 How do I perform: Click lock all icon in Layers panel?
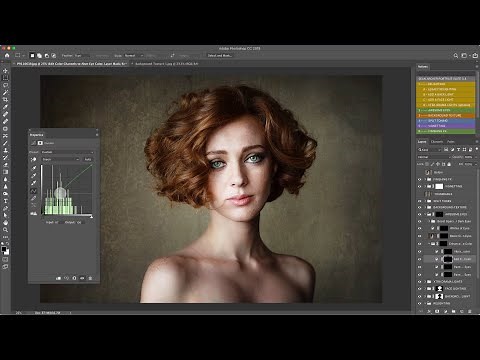point(449,164)
